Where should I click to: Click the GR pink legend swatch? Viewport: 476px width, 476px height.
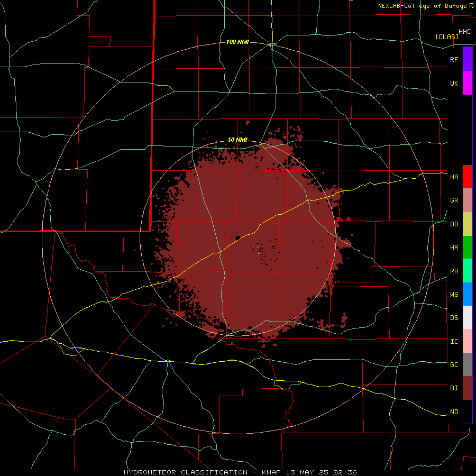(x=467, y=200)
